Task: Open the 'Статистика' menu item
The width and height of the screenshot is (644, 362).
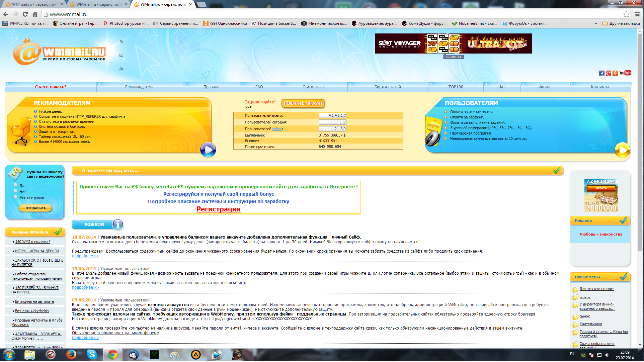Action: click(x=313, y=87)
